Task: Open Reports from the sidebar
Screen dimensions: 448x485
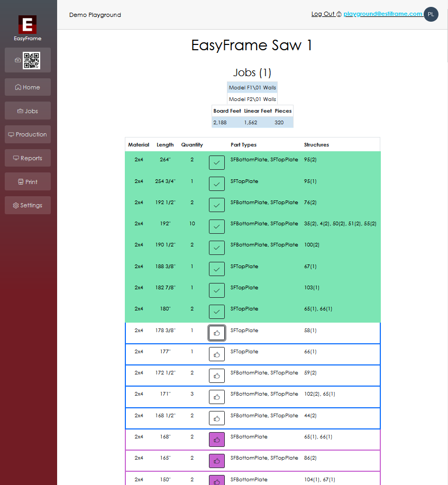Action: point(28,158)
